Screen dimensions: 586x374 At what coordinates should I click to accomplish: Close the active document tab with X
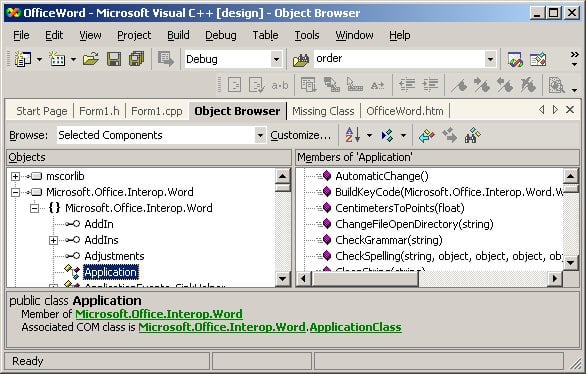pos(570,109)
